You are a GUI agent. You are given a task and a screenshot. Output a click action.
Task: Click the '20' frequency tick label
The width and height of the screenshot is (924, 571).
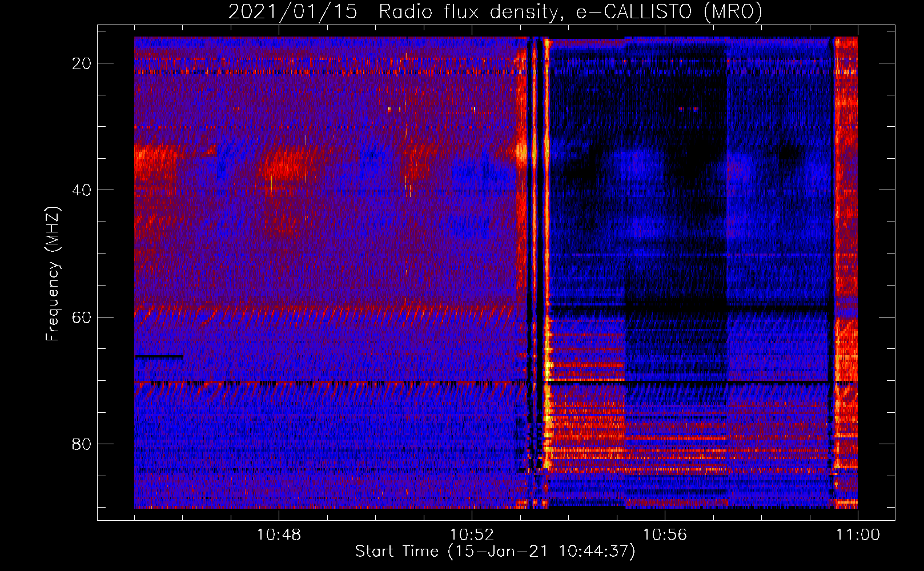point(82,63)
